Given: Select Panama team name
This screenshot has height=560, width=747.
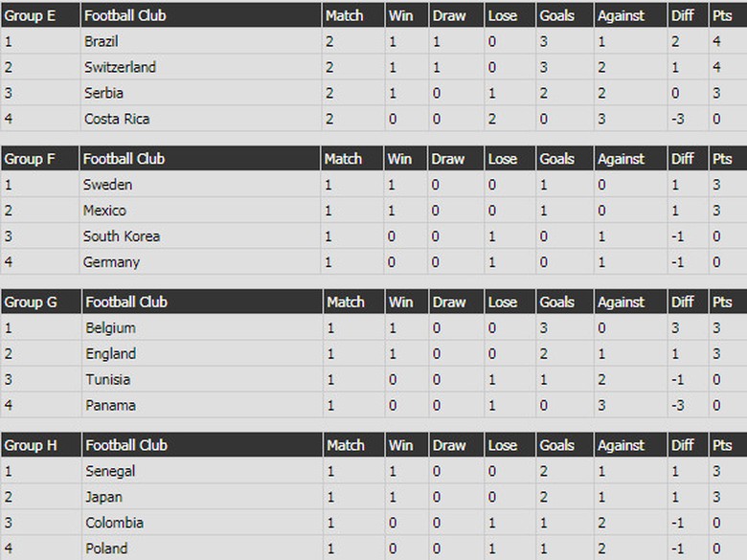Looking at the screenshot, I should coord(110,406).
